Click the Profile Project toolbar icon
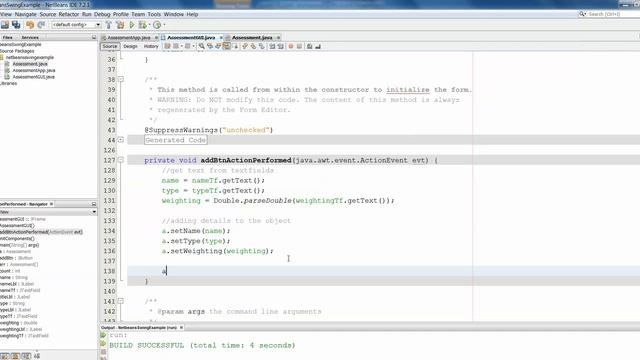 coord(157,25)
